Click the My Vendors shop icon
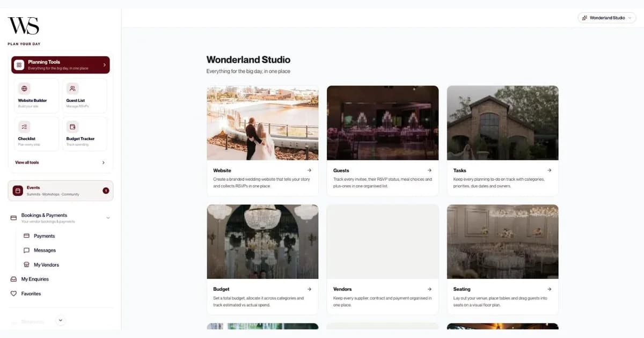 pos(27,265)
